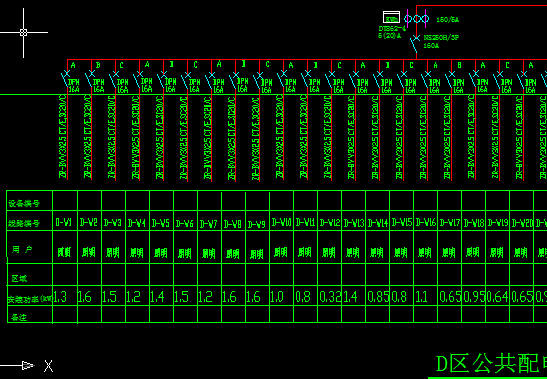Select the breaker symbol above circuit D-V10

coord(282,79)
